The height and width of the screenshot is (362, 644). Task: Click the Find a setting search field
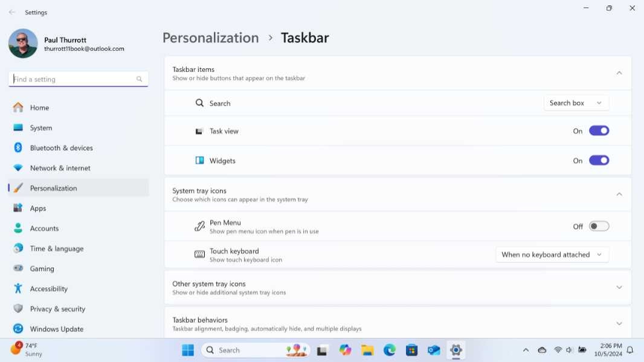tap(78, 79)
